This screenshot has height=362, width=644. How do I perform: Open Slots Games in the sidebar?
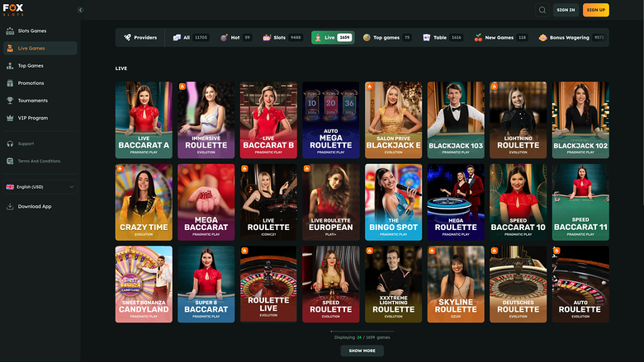click(40, 31)
